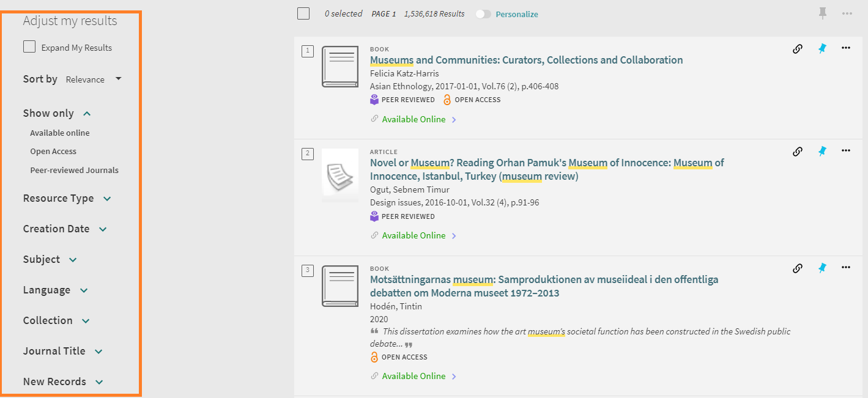Open more actions for third result
868x398 pixels.
click(x=846, y=268)
